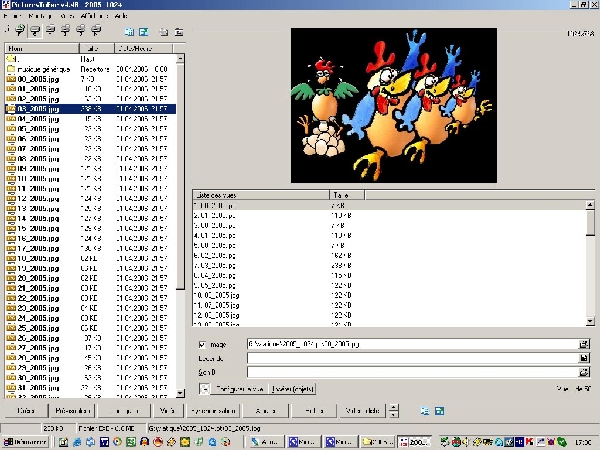The height and width of the screenshot is (450, 600).
Task: Select slide 7 (03_2005.jpg) in slide list
Action: [389, 265]
